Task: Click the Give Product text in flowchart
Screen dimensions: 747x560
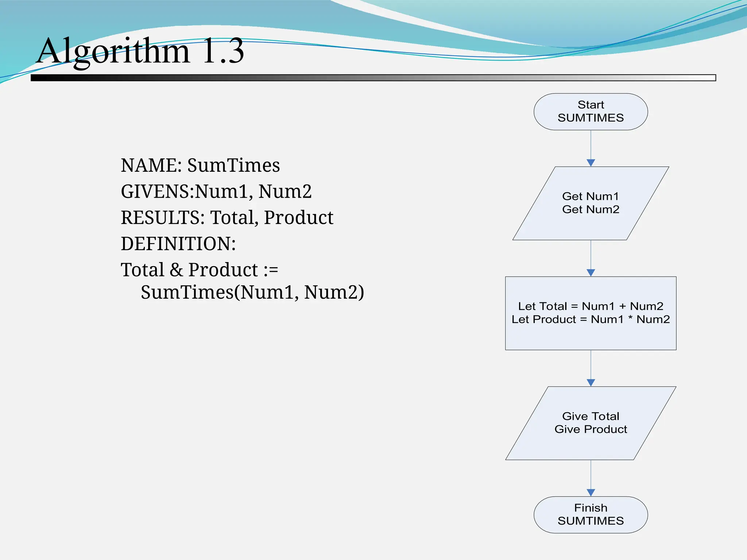Action: (591, 429)
